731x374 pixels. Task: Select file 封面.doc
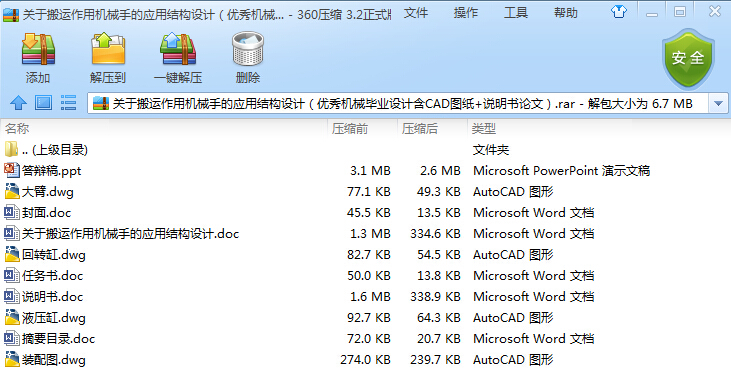(x=47, y=213)
